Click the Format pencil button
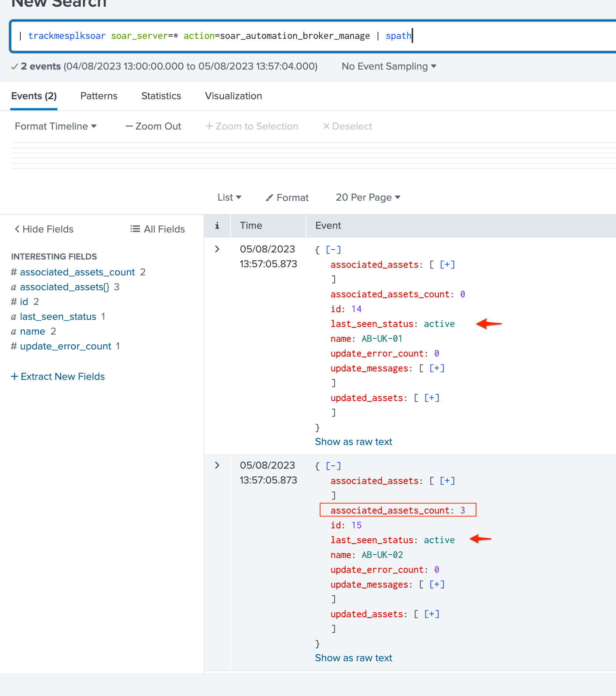The width and height of the screenshot is (616, 696). click(287, 198)
